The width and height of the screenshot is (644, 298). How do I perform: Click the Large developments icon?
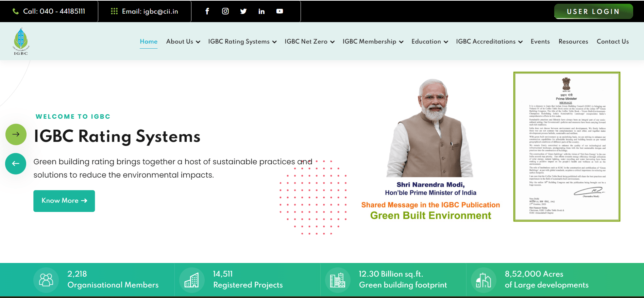click(484, 280)
